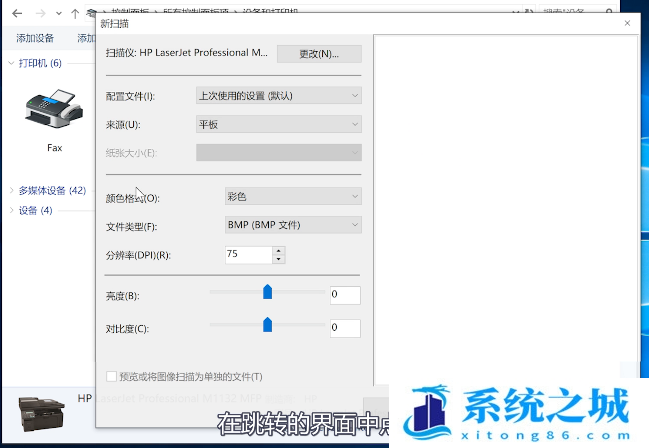Click the Forward arrow in Explorer window
Screen dimensions: 649x448
[41, 14]
